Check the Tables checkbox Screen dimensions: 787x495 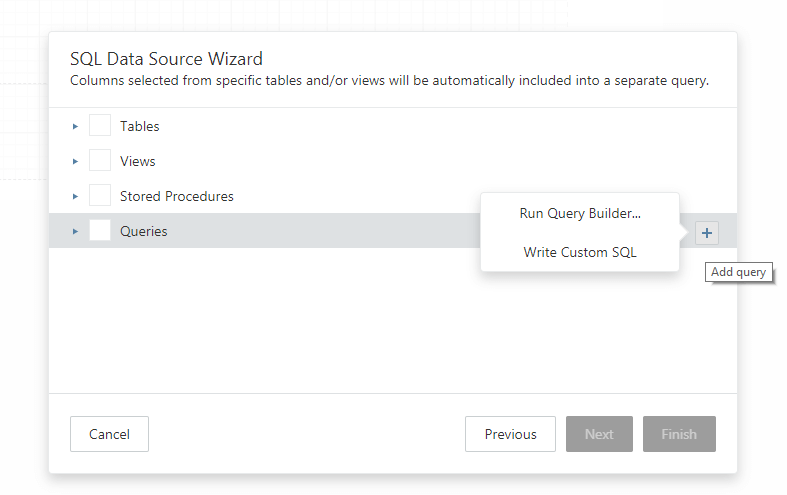[x=100, y=126]
